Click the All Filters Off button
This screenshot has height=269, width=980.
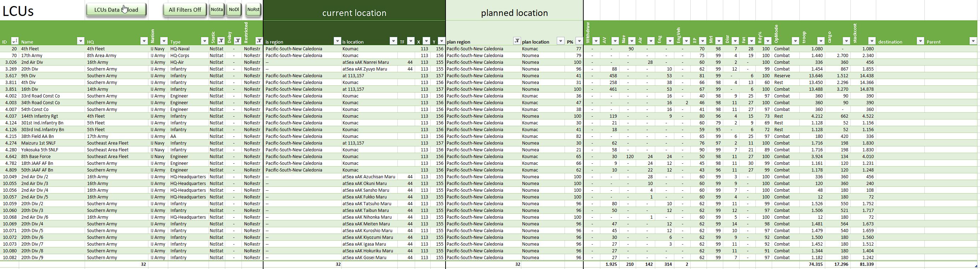[185, 10]
